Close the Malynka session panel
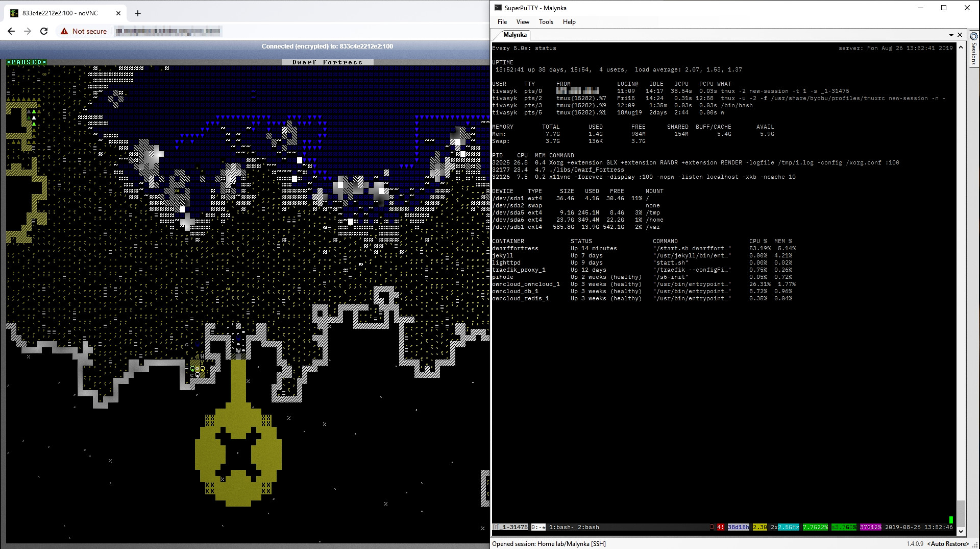Viewport: 980px width, 549px height. point(960,35)
